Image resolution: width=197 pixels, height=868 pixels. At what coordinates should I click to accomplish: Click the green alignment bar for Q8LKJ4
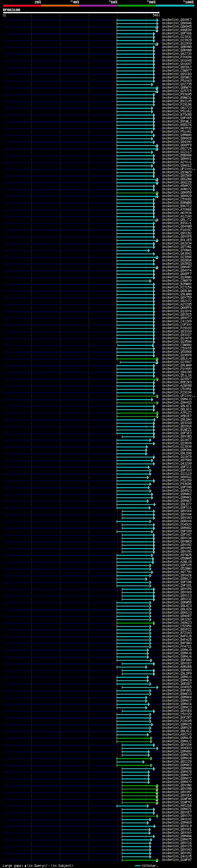pyautogui.click(x=137, y=358)
